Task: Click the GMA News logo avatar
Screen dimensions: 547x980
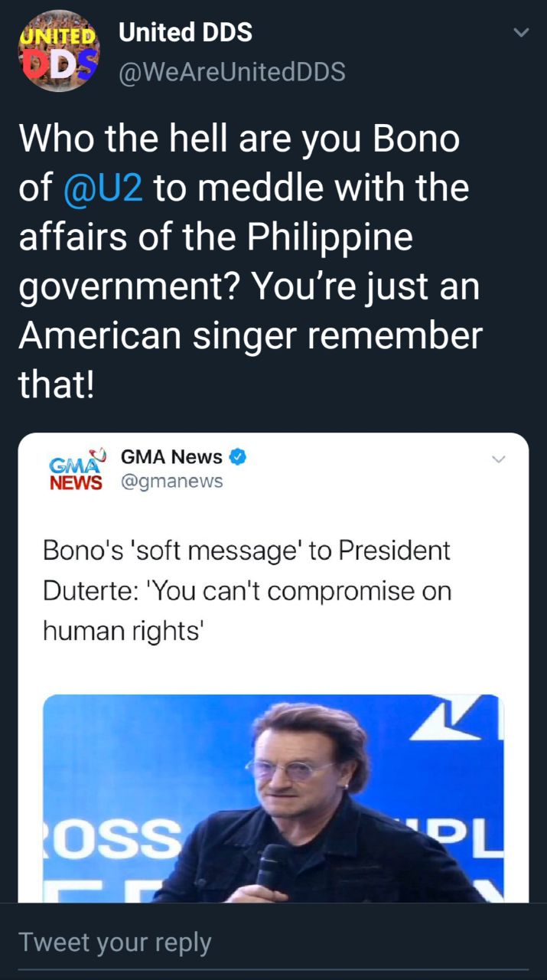Action: (76, 469)
